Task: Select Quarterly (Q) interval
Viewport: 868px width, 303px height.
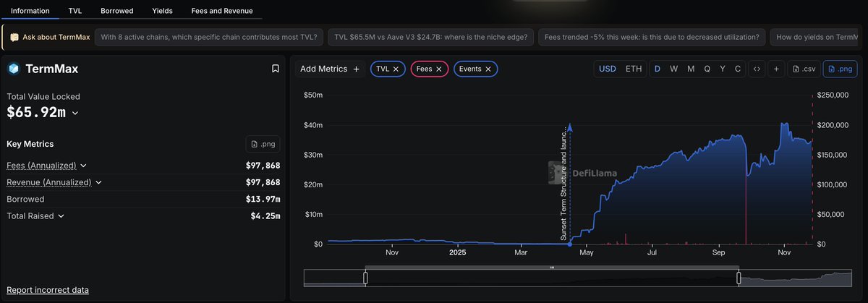Action: pos(707,69)
